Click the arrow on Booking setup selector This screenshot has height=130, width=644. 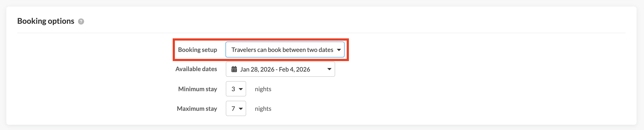(x=339, y=50)
